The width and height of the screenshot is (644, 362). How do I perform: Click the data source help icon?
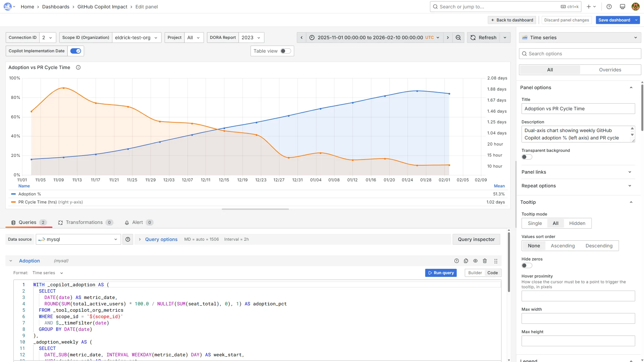(x=128, y=239)
